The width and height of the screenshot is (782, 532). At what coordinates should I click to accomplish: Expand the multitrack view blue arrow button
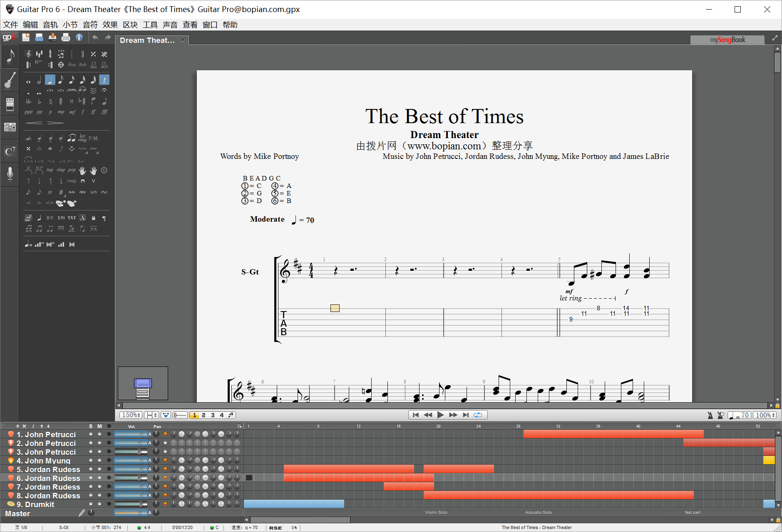166,415
